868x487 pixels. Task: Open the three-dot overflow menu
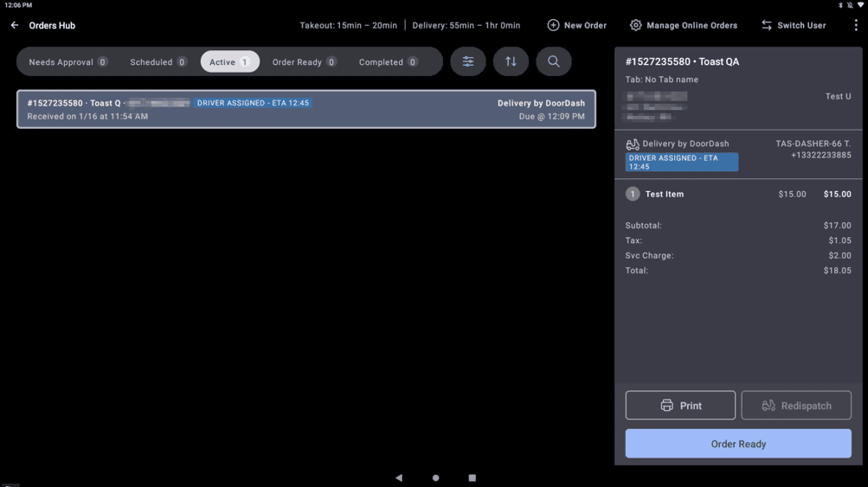pos(856,25)
